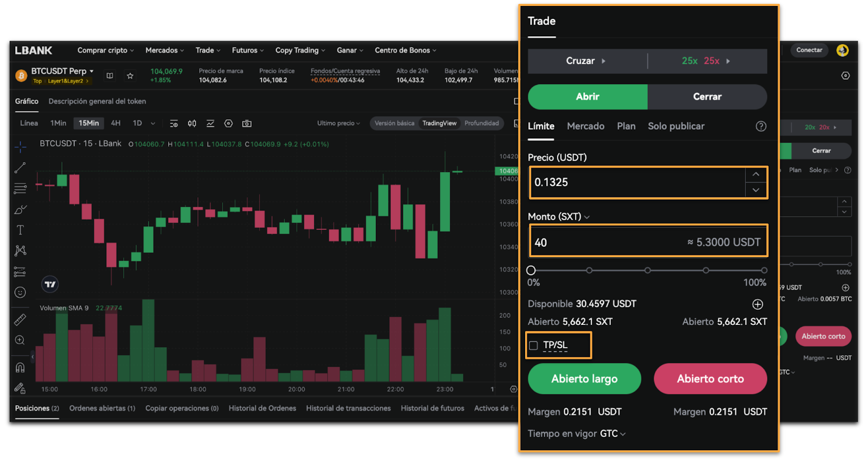868x460 pixels.
Task: Open the Historial de Ordenes tab
Action: tap(263, 408)
